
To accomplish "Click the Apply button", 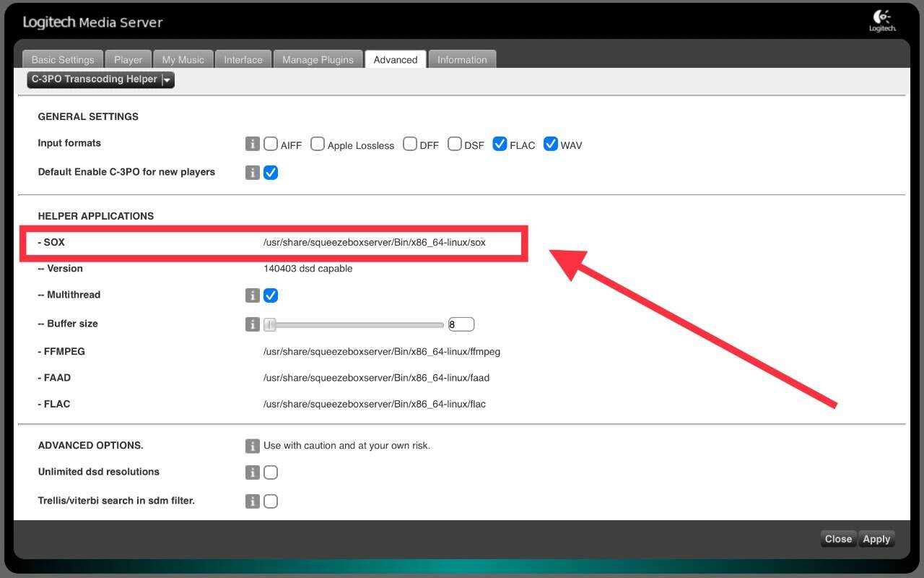I will tap(876, 539).
